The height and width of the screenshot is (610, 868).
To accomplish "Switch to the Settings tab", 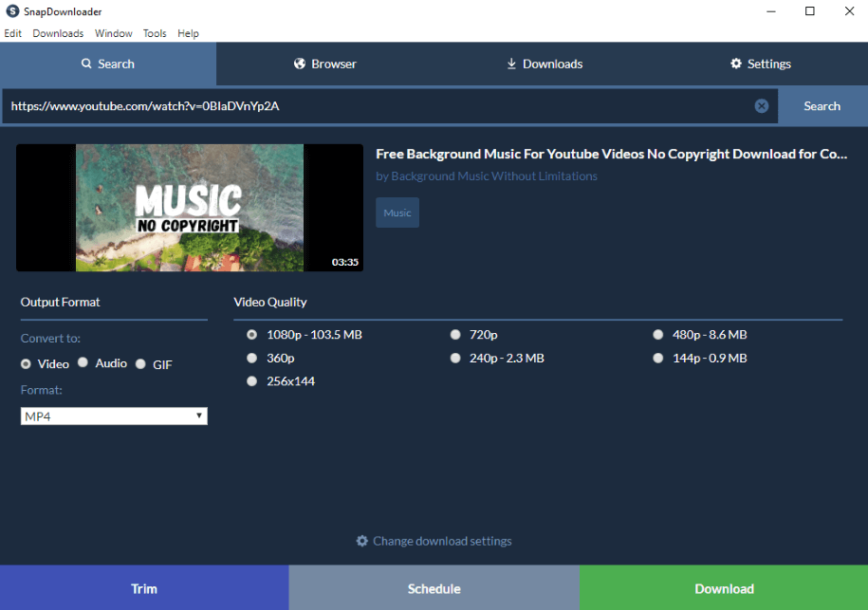I will coord(760,64).
